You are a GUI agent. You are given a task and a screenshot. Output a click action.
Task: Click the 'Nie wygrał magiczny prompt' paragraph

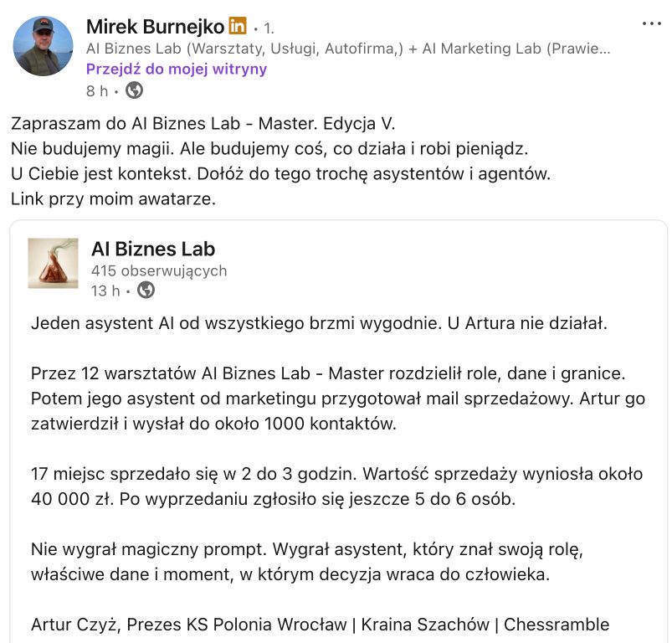[x=307, y=562]
